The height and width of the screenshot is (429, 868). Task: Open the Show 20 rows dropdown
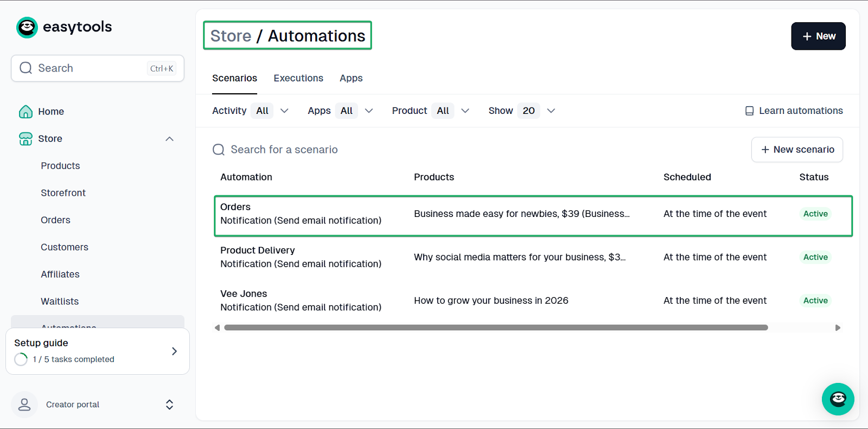point(522,111)
